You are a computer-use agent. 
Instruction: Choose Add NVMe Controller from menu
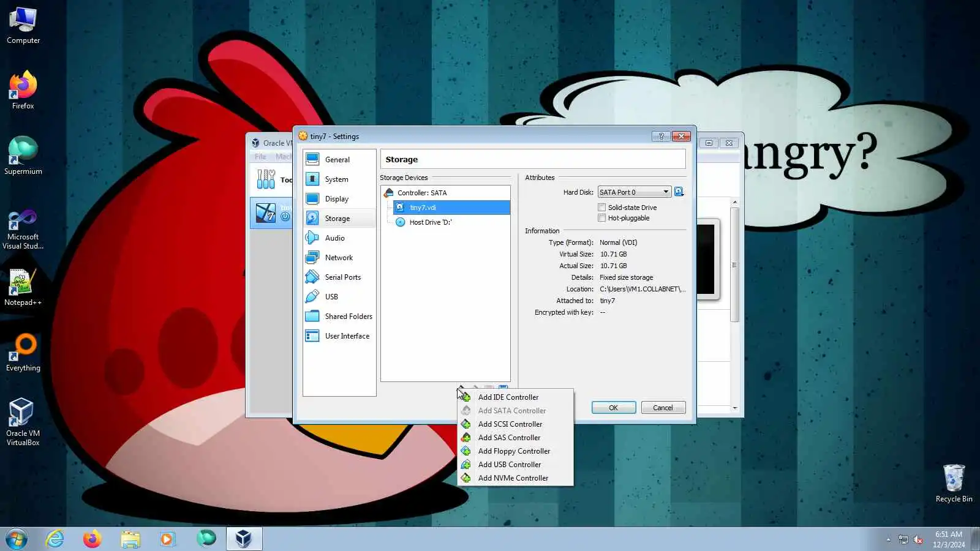point(515,478)
